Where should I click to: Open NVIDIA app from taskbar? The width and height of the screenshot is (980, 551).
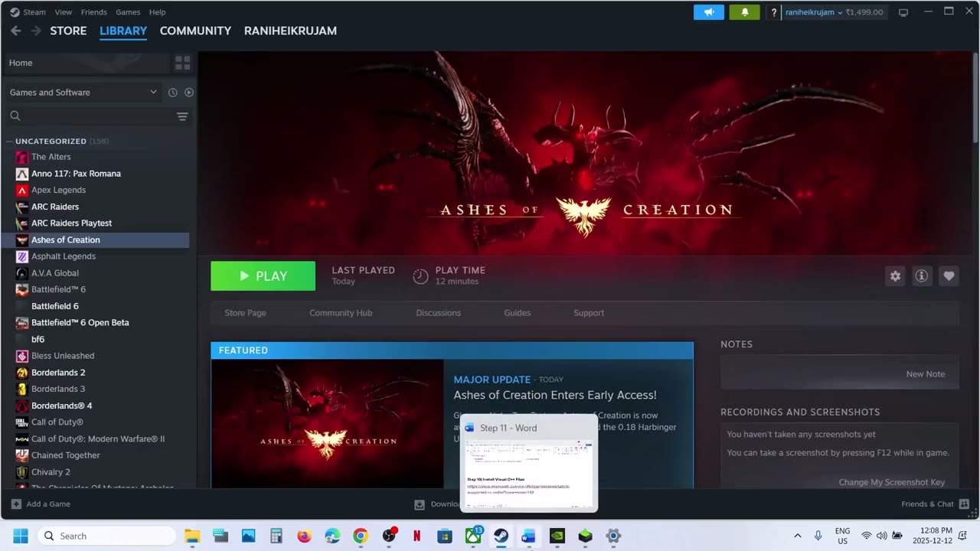557,536
